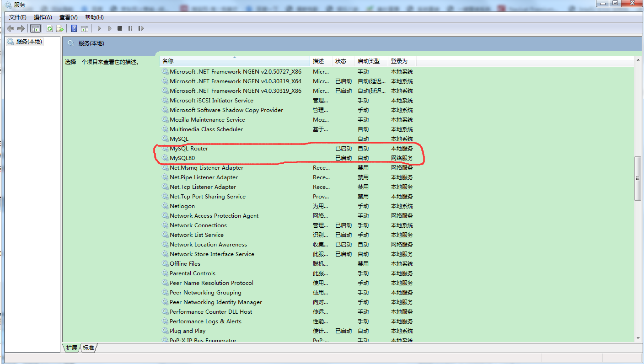
Task: Select 服务(本地) in the console tree
Action: click(x=25, y=42)
